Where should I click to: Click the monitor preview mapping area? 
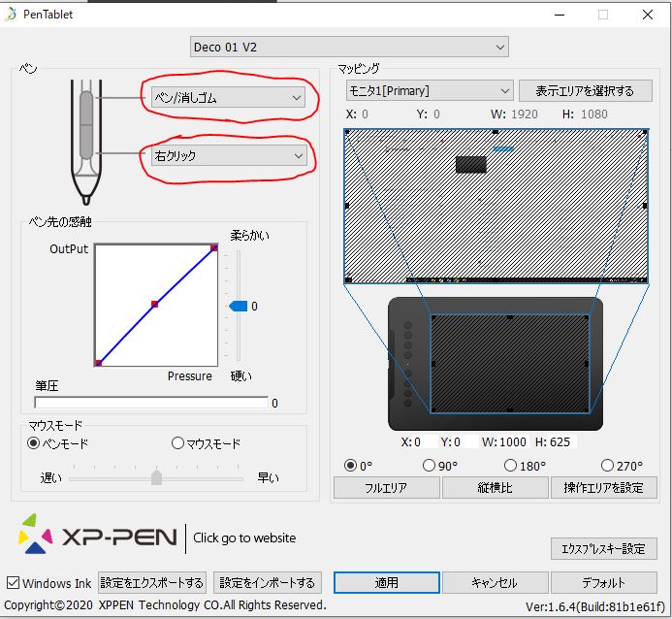pyautogui.click(x=496, y=206)
